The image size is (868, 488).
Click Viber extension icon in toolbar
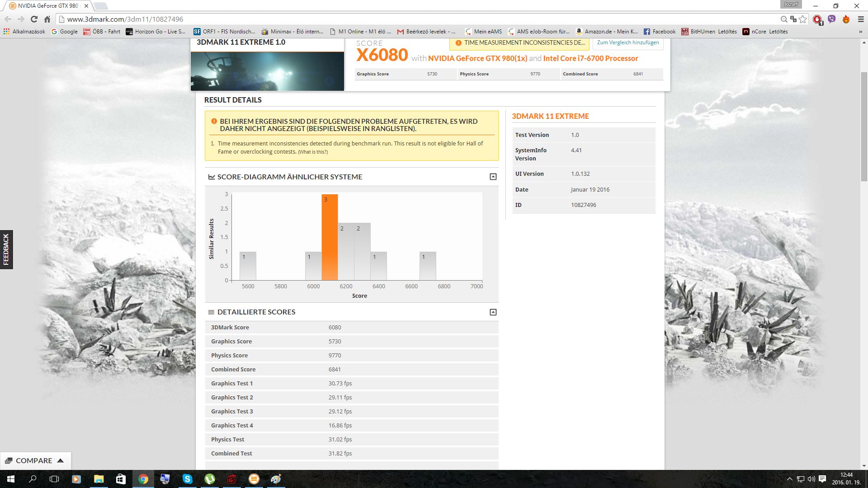[x=832, y=19]
